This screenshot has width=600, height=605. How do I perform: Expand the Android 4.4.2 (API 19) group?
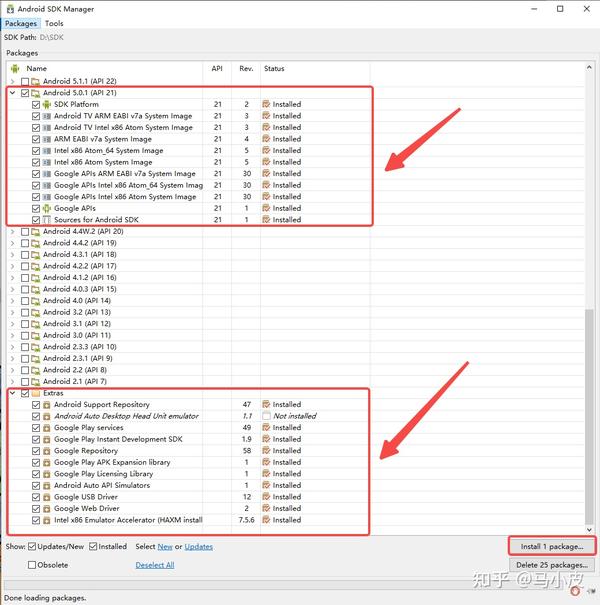[x=12, y=243]
